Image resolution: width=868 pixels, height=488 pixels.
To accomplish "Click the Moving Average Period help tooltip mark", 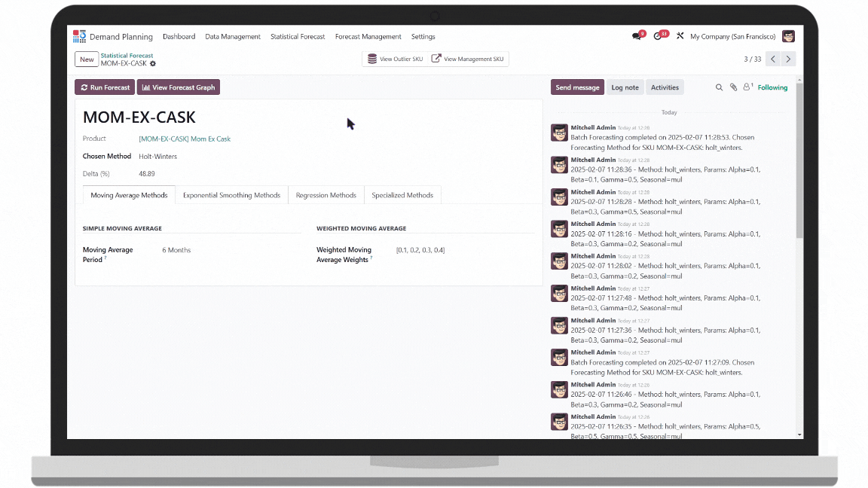I will click(105, 258).
